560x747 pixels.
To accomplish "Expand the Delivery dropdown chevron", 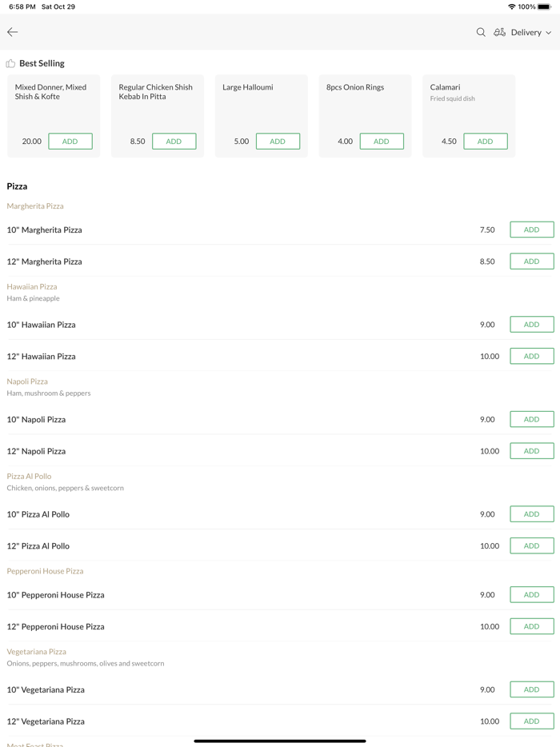I will click(x=549, y=33).
